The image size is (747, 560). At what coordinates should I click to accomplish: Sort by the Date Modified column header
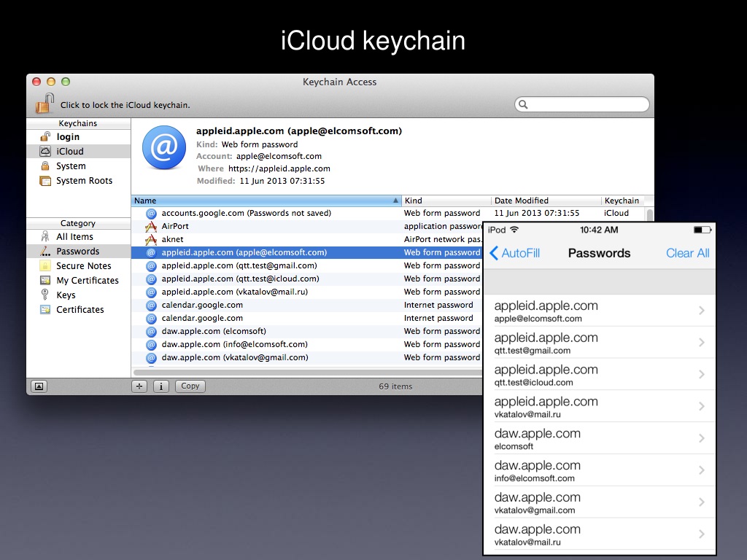[546, 201]
